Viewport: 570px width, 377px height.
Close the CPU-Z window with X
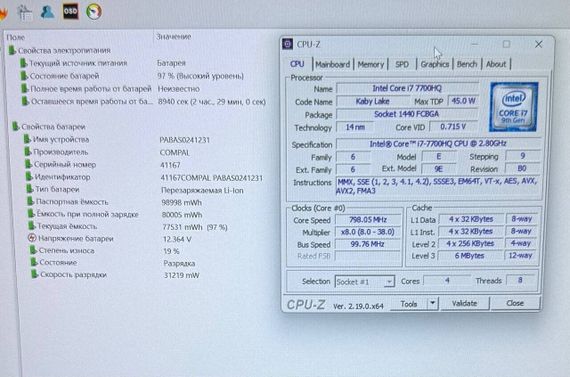(538, 44)
